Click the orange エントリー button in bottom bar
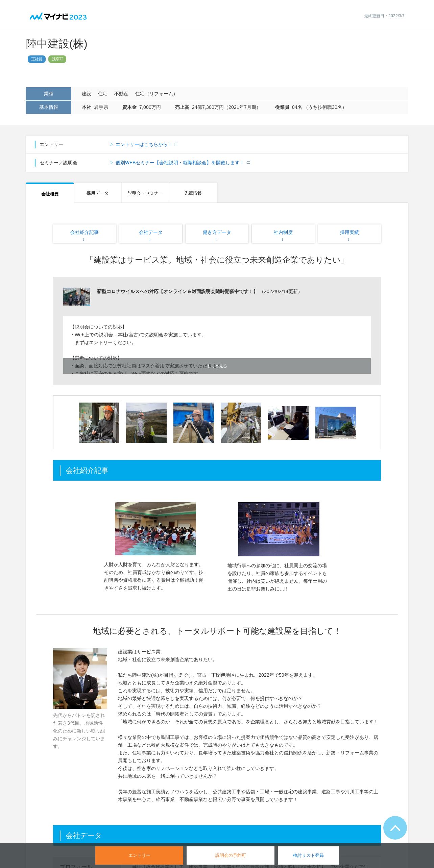This screenshot has width=434, height=868. point(139,855)
